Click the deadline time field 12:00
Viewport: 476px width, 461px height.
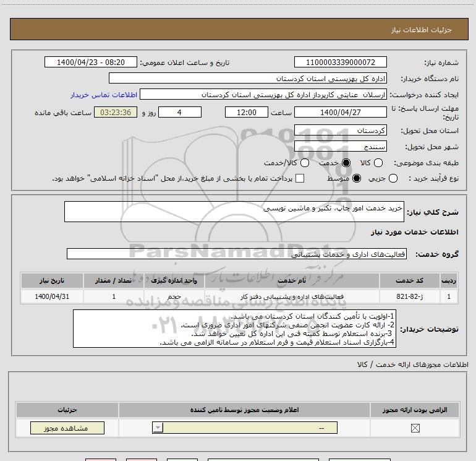pos(247,112)
